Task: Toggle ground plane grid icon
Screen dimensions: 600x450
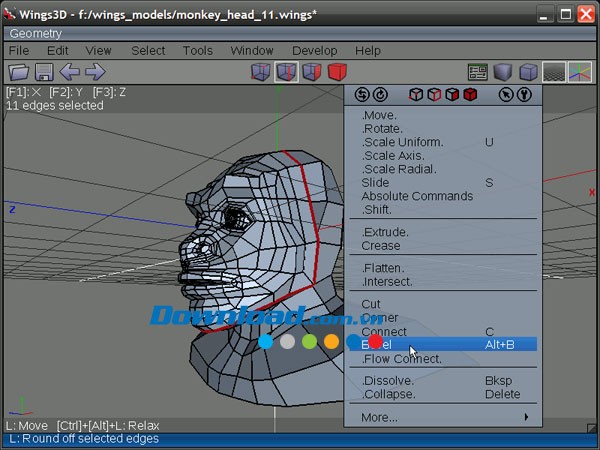Action: (554, 72)
